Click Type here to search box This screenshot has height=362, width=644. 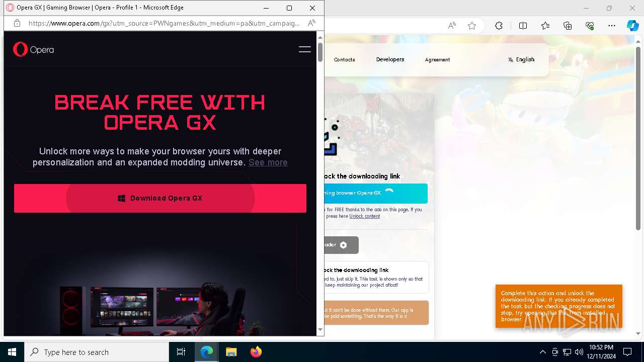97,352
